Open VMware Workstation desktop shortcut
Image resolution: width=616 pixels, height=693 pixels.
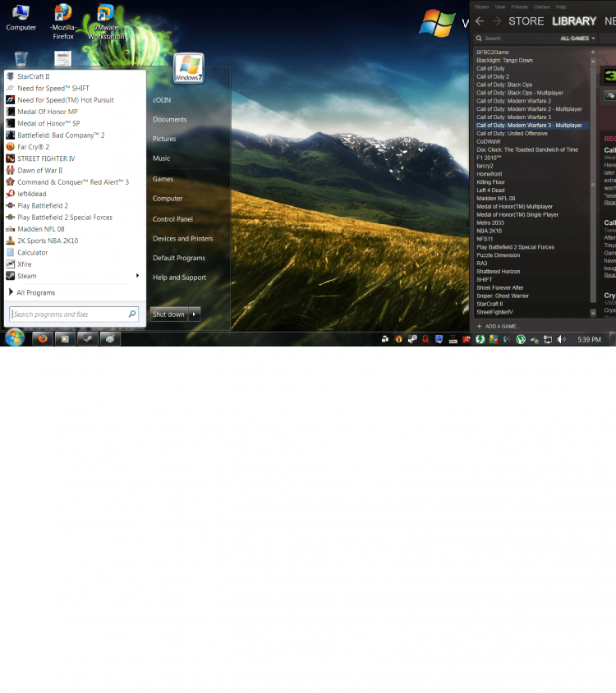coord(106,21)
